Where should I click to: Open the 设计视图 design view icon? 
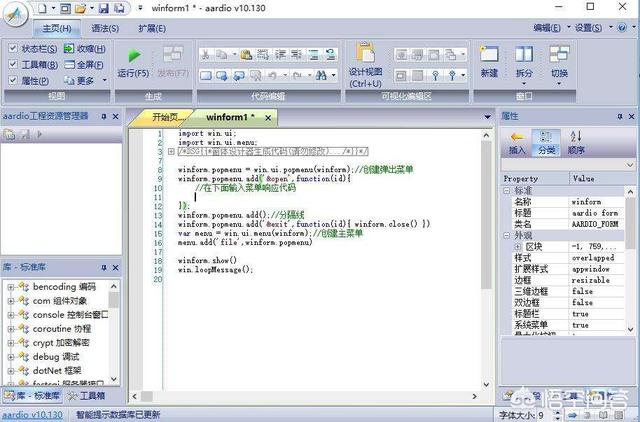click(365, 54)
